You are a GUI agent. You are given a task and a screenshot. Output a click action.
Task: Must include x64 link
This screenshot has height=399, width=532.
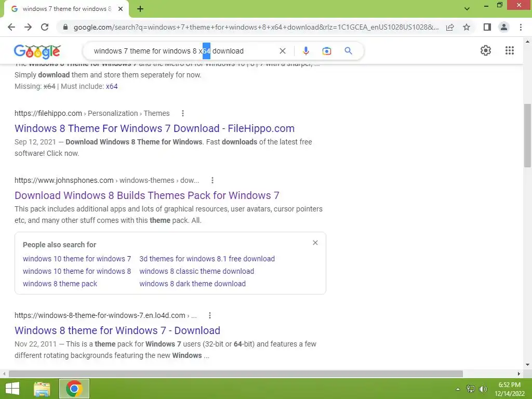tap(112, 86)
